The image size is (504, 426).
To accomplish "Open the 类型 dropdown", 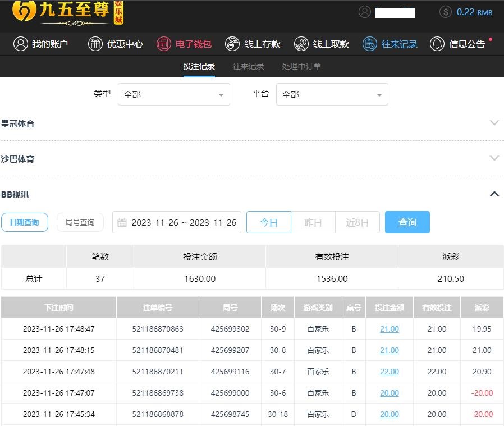I will pos(173,94).
